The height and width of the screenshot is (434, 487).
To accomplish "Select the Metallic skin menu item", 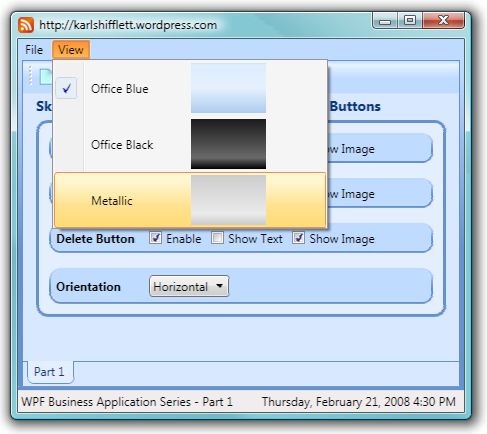I will pyautogui.click(x=190, y=200).
